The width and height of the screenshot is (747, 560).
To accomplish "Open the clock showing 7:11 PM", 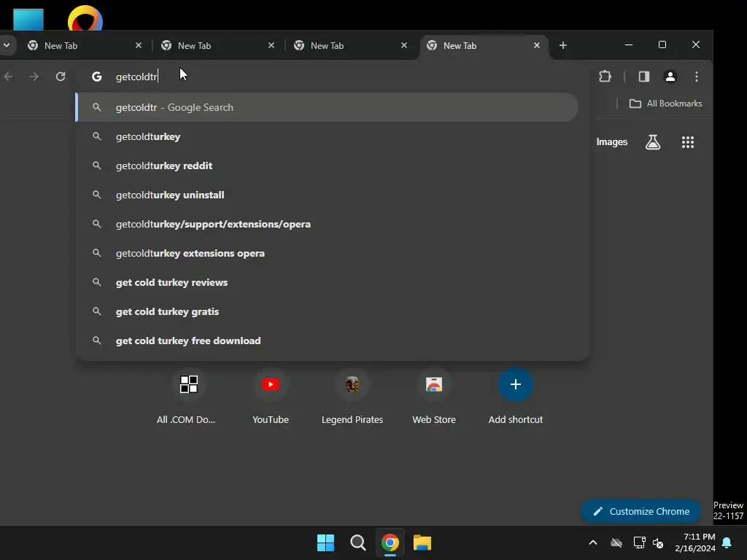I will (x=695, y=542).
